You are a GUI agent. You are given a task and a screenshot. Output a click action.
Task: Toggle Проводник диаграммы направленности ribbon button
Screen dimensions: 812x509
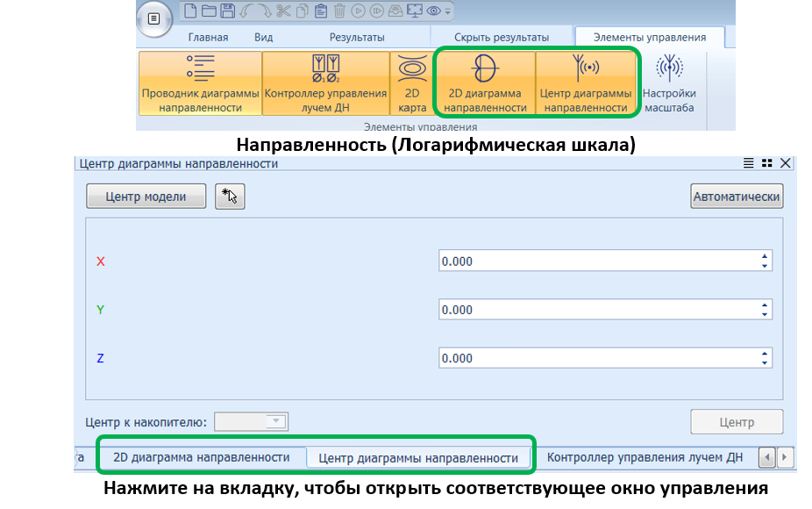[201, 83]
